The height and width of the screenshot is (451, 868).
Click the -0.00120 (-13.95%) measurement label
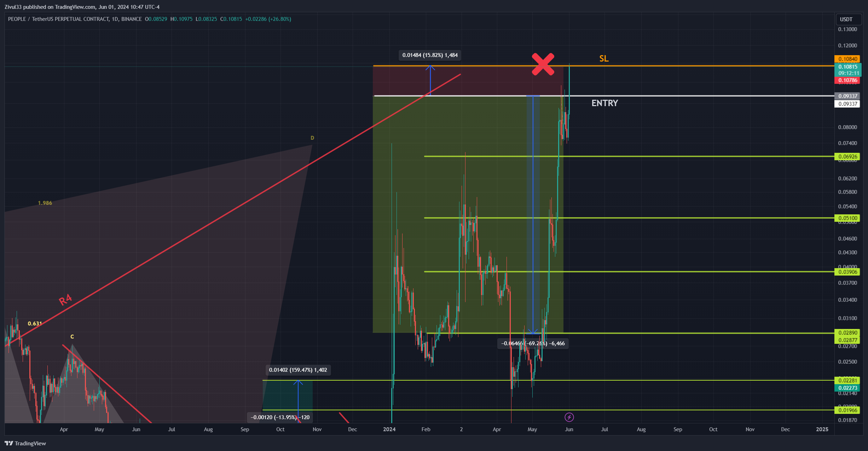point(280,417)
